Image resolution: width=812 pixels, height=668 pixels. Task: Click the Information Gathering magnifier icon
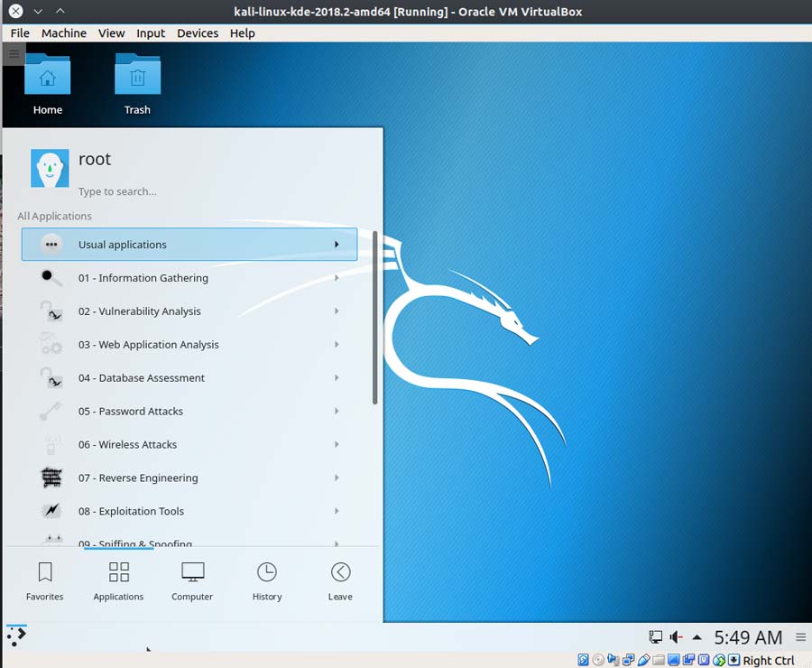pyautogui.click(x=51, y=278)
